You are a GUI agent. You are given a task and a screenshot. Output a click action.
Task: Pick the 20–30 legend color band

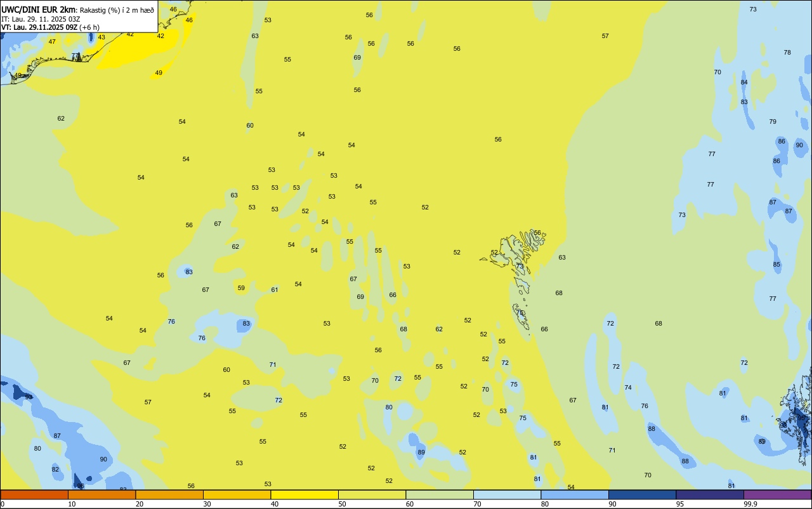pyautogui.click(x=169, y=494)
